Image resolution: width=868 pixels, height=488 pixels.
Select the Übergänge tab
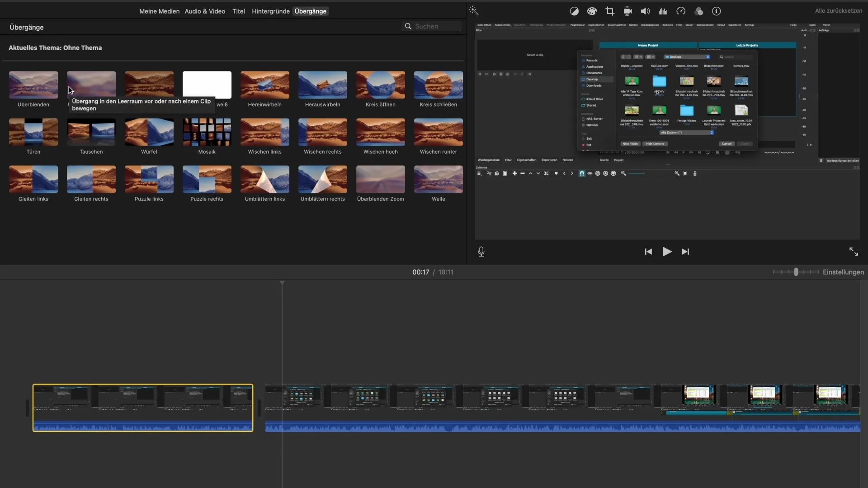click(x=311, y=11)
